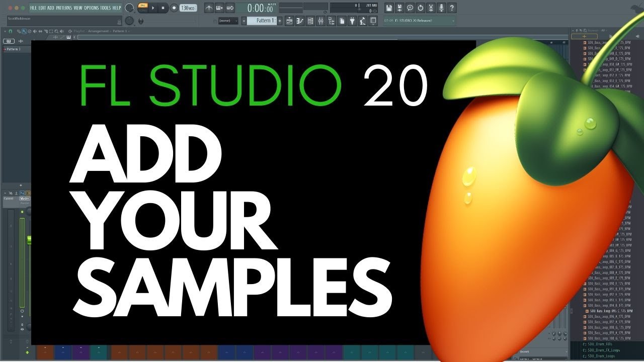
Task: Open the plugin picker plug icon
Action: point(352,21)
